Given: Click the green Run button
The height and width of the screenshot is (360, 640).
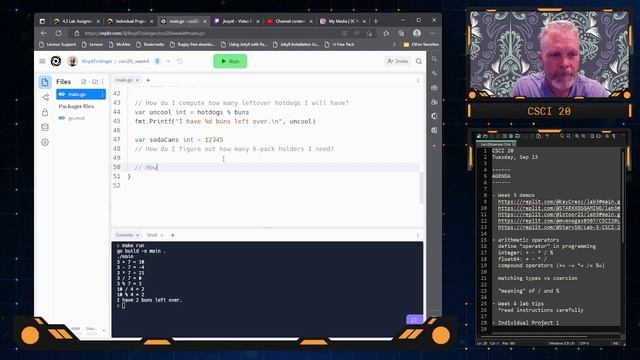Looking at the screenshot, I should coord(230,61).
